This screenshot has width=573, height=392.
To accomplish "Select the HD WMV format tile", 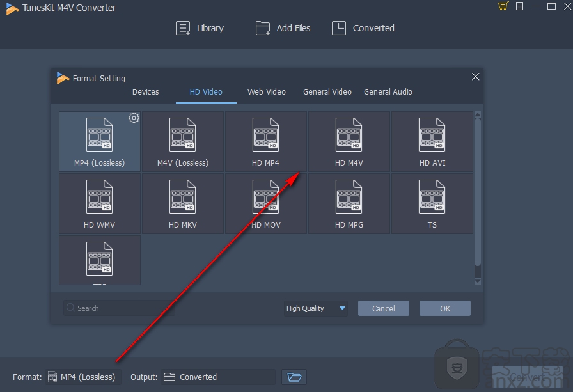I will pyautogui.click(x=99, y=204).
